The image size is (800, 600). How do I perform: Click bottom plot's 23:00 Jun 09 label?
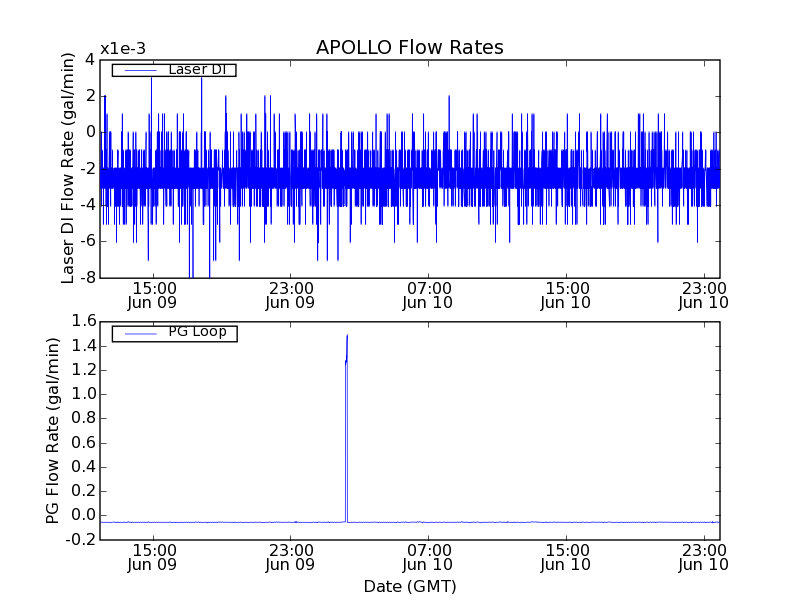pyautogui.click(x=290, y=558)
